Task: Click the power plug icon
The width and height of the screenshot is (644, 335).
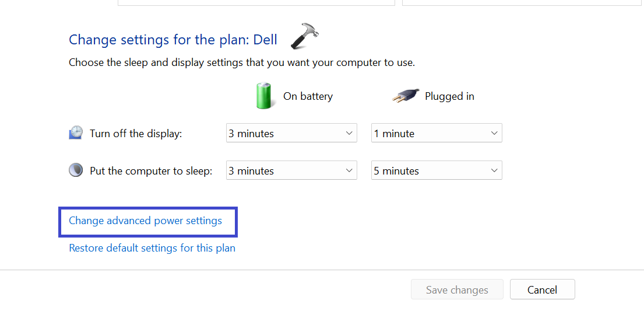Action: [x=406, y=96]
